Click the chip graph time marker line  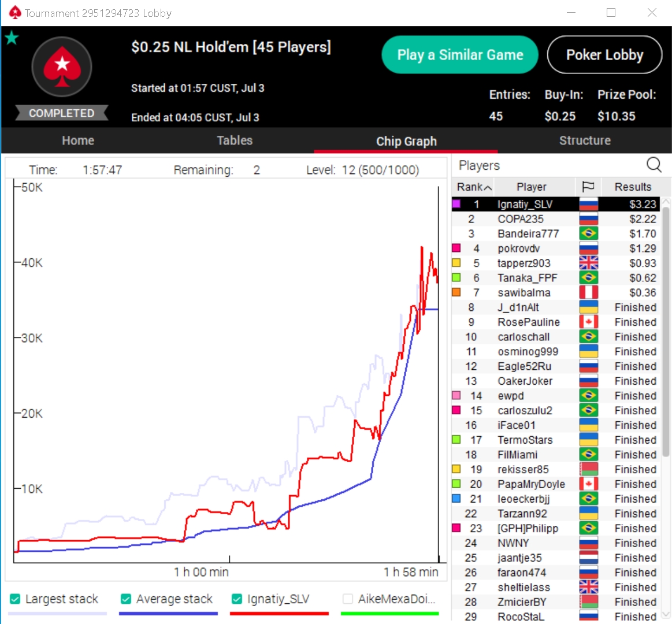[438, 374]
